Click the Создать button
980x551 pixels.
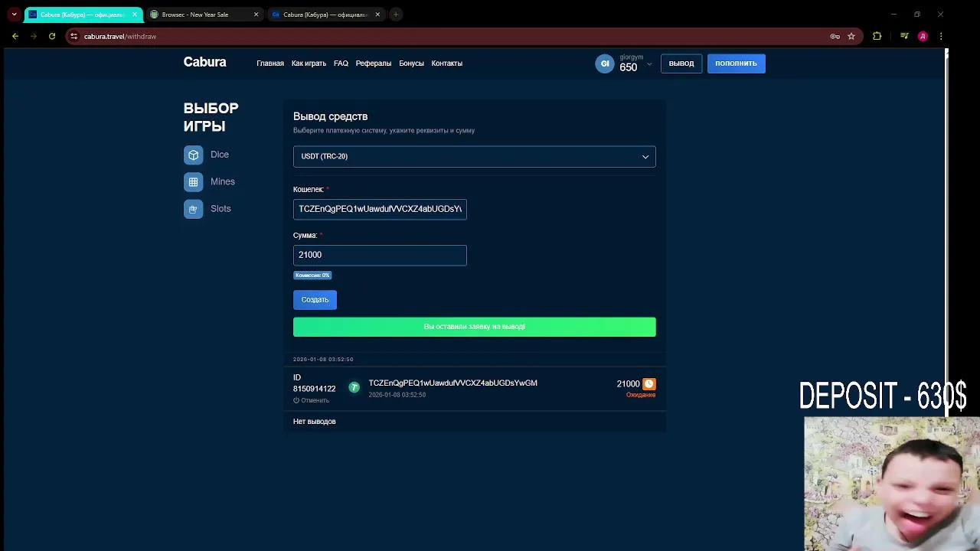click(x=315, y=300)
